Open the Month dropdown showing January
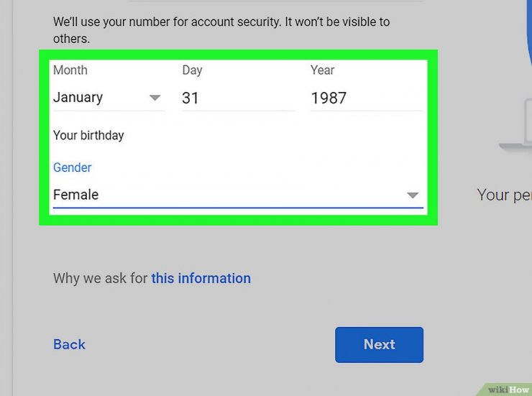532x396 pixels. coord(109,98)
